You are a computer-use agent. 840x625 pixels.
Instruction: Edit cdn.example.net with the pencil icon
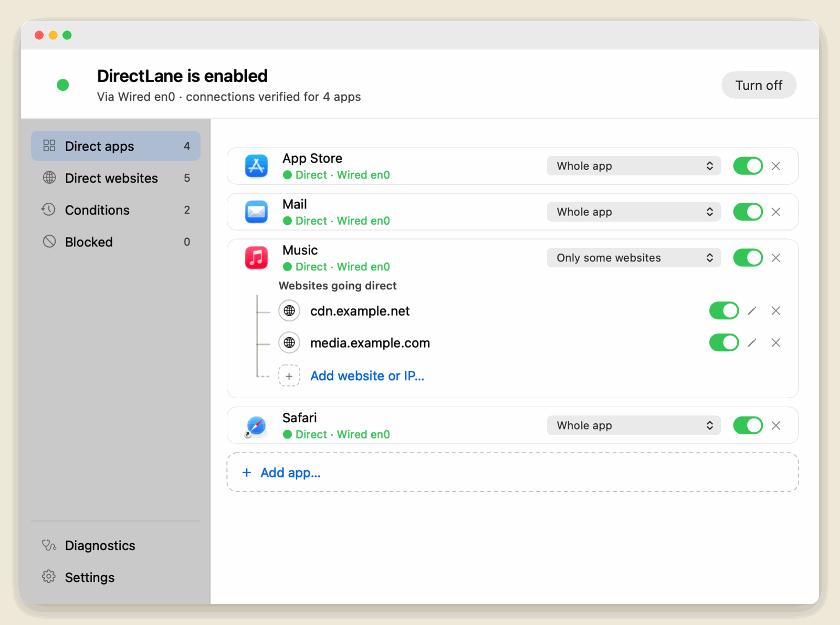click(x=752, y=311)
